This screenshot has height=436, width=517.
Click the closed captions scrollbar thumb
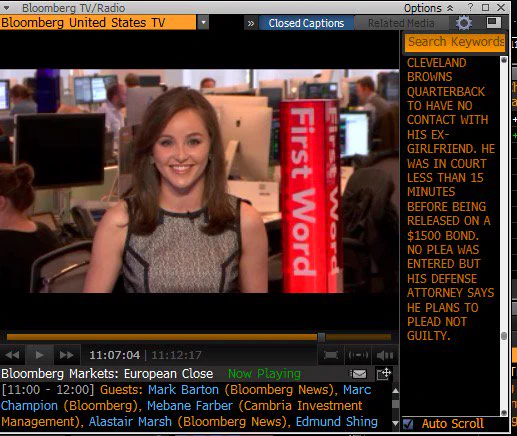504,336
